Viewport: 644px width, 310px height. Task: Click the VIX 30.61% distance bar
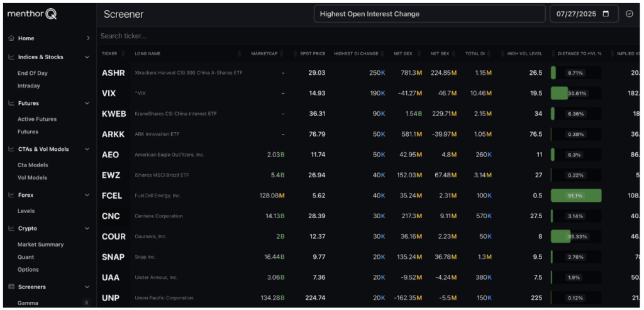[x=576, y=93]
